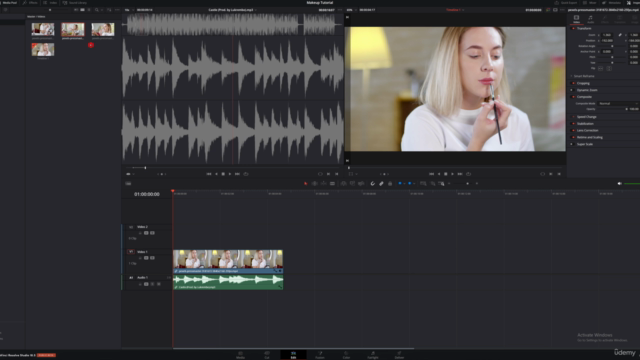Stop playback in the timeline viewer
Viewport: 640px width, 360px height.
tap(446, 174)
